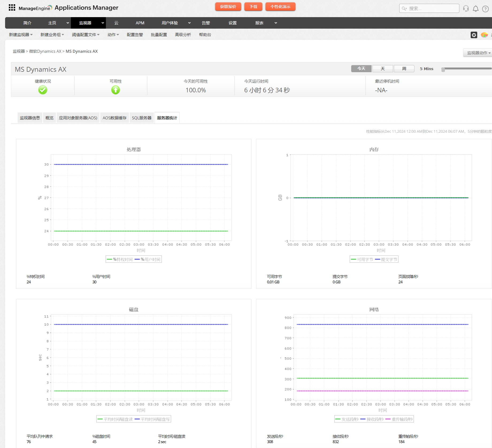Toggle the %特权时间 legend entry

(120, 259)
